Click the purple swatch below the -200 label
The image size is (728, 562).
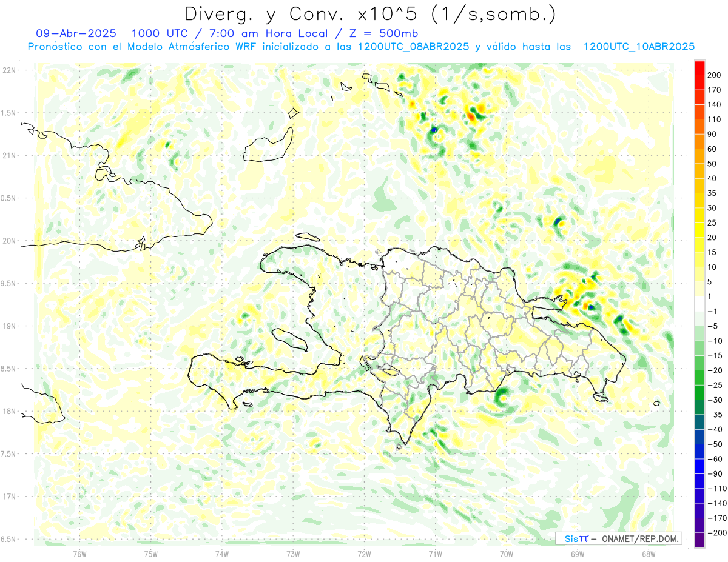pos(699,540)
